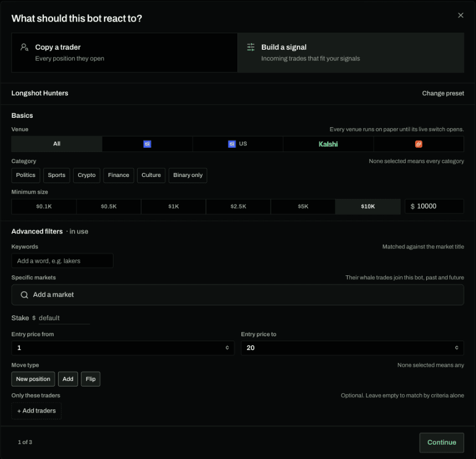476x459 pixels.
Task: Toggle the New position move type
Action: (x=33, y=379)
